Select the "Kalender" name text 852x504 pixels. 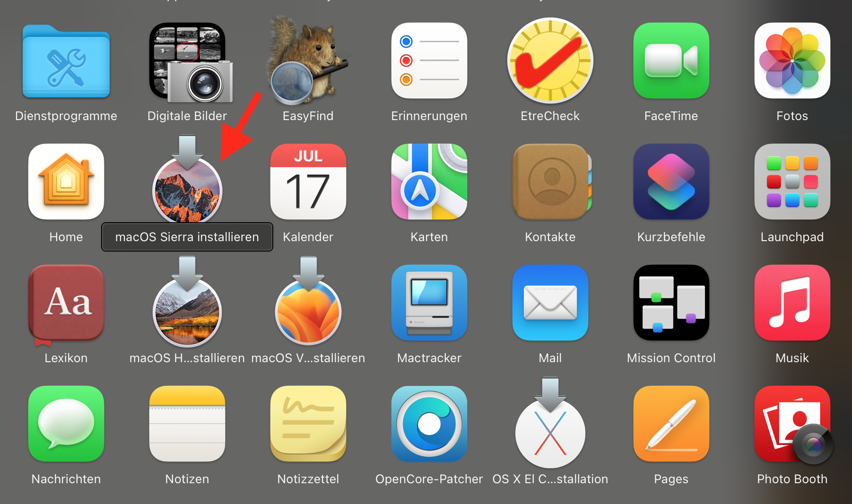click(x=308, y=237)
